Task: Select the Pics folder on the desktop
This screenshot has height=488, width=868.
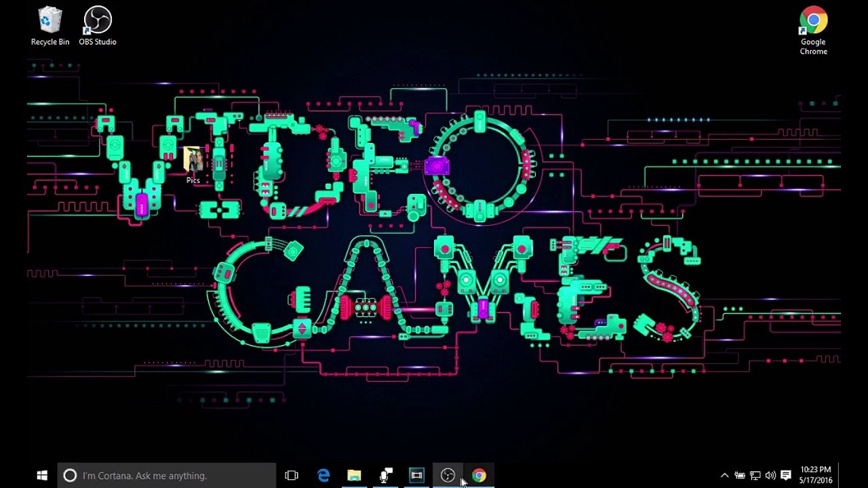Action: coord(193,165)
